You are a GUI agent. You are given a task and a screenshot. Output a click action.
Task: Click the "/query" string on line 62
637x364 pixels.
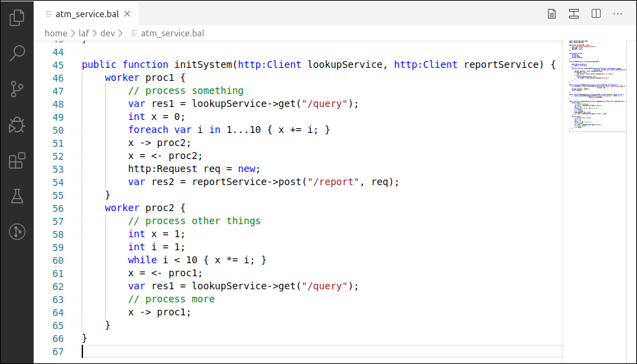[x=325, y=286]
